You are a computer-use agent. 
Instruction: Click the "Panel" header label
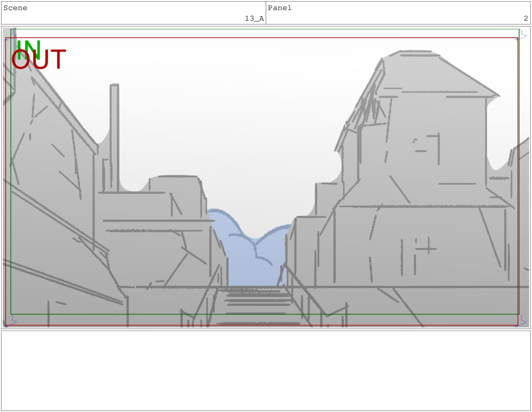pos(280,8)
